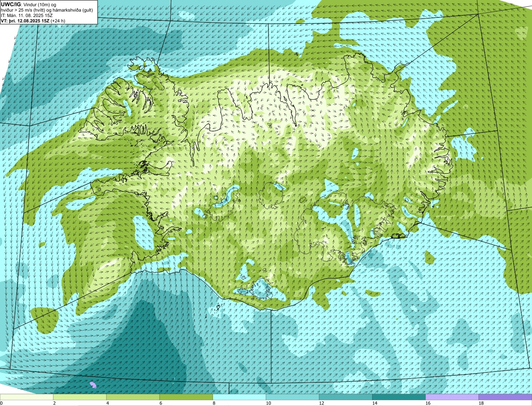Viewport: 532px width, 406px height.
Task: Click the light cyan 8–10 m/s legend swatch
Action: [239, 397]
